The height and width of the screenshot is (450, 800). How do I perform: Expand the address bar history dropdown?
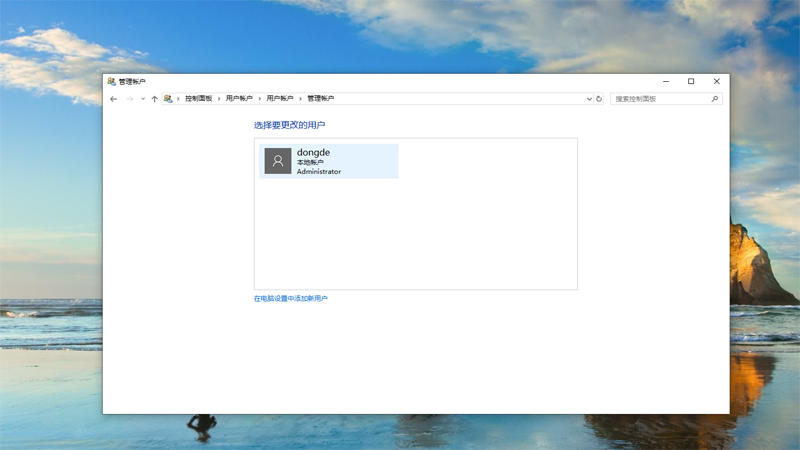pos(589,99)
